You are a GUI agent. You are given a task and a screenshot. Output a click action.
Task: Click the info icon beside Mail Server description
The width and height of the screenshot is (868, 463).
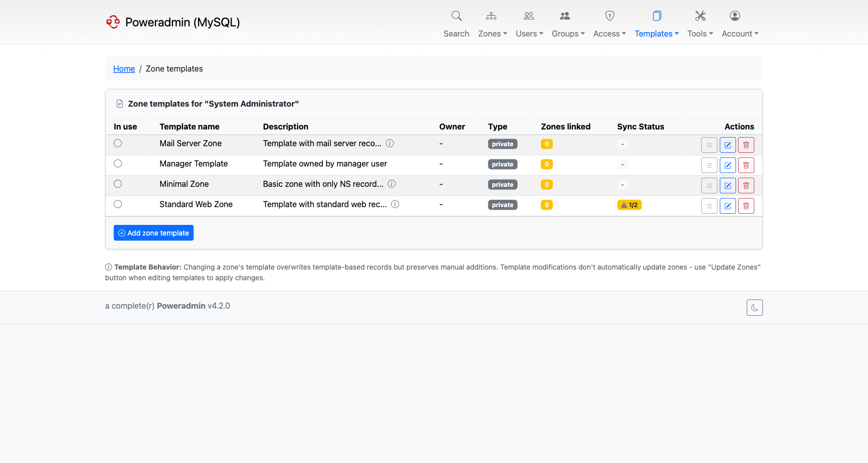pos(390,144)
